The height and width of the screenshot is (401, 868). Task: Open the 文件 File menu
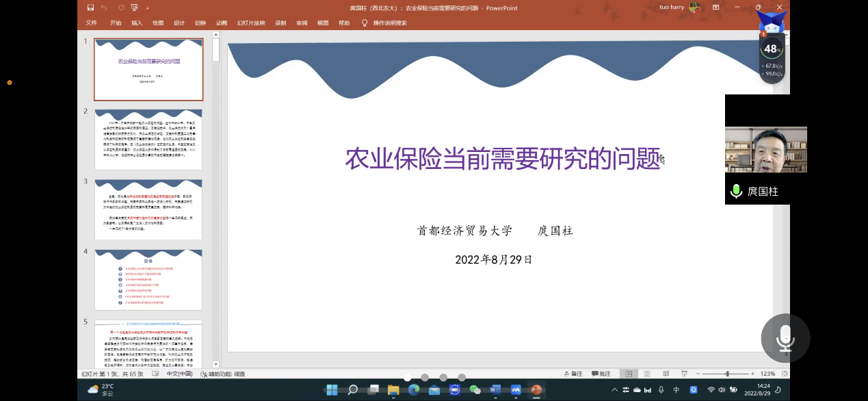[x=91, y=23]
